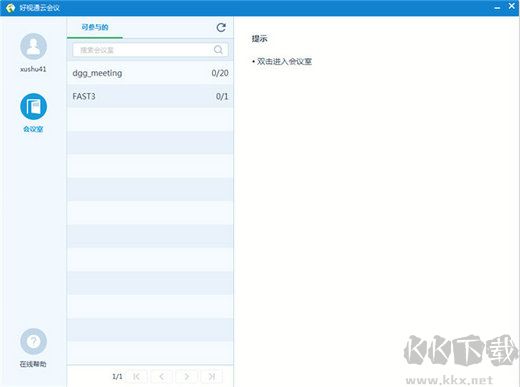Click the 双击进入会议室 hint text
Viewport: 520px width, 387px height.
(x=284, y=61)
